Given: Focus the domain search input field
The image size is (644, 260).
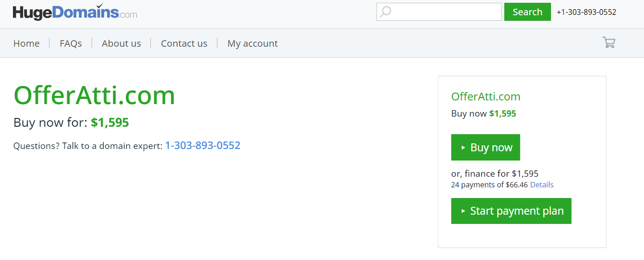Looking at the screenshot, I should [439, 12].
